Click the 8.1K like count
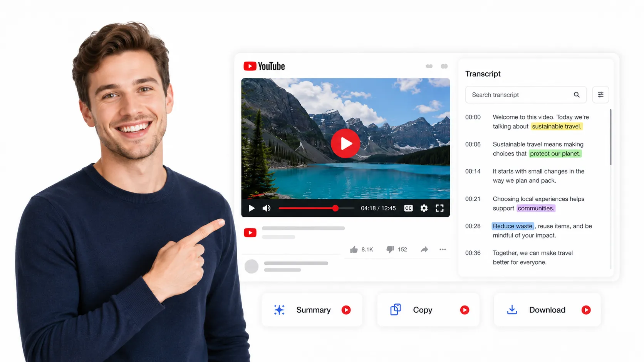 click(x=367, y=250)
